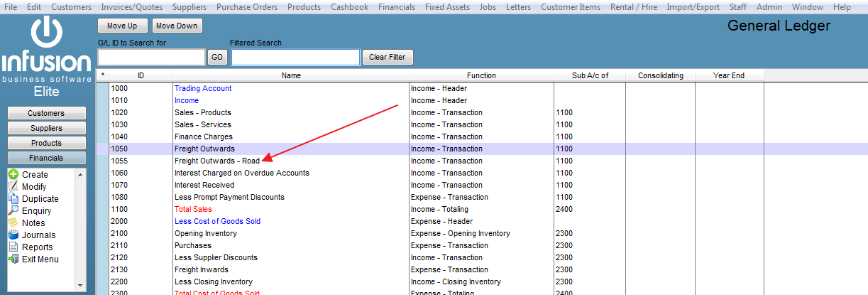Focus the Filtered Search field

point(295,57)
